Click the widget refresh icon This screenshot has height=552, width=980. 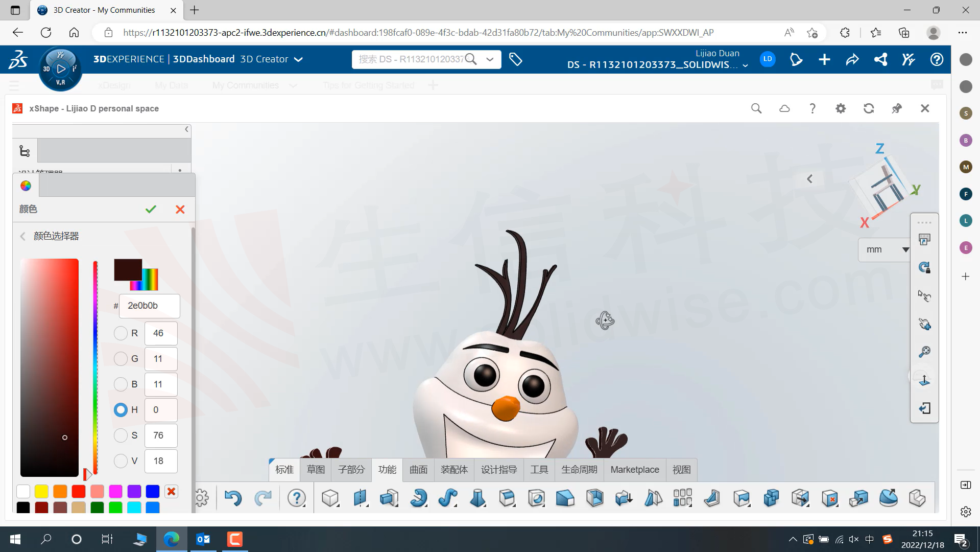(869, 108)
